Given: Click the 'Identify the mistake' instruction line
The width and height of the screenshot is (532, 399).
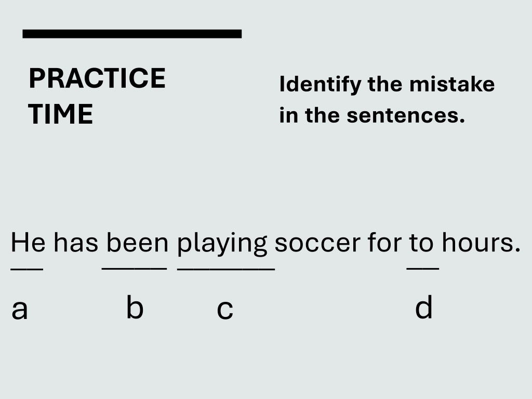Looking at the screenshot, I should [387, 85].
